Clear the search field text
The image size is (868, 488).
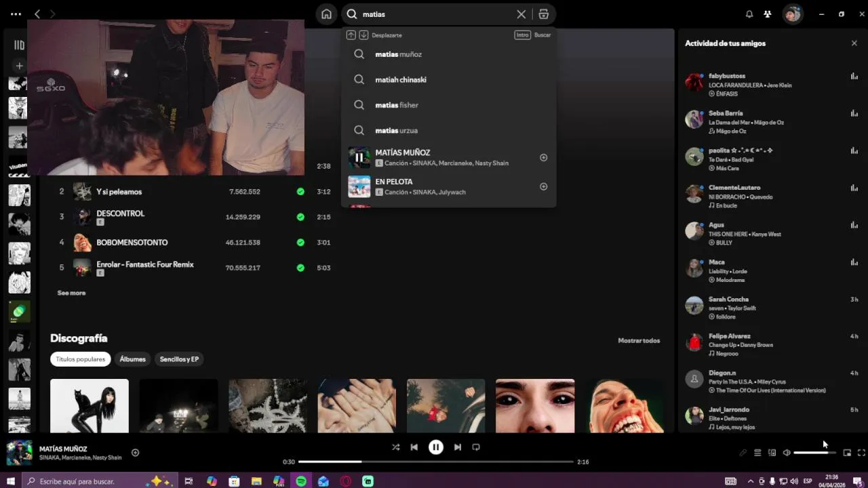pos(521,14)
